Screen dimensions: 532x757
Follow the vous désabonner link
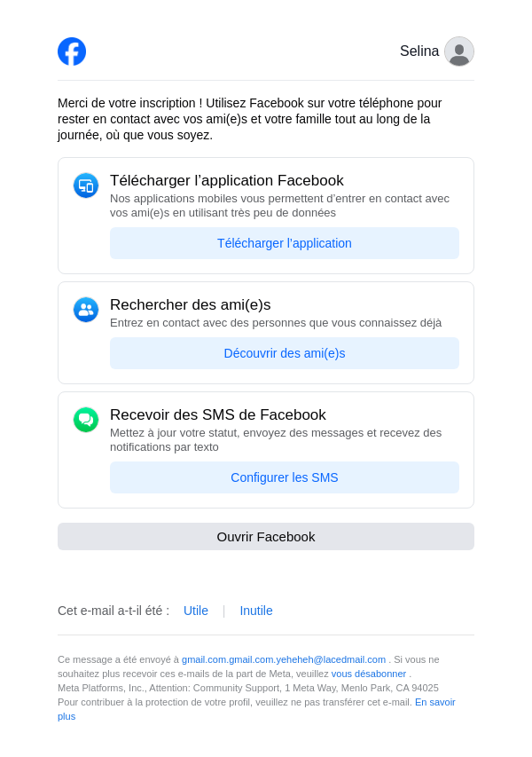369,674
